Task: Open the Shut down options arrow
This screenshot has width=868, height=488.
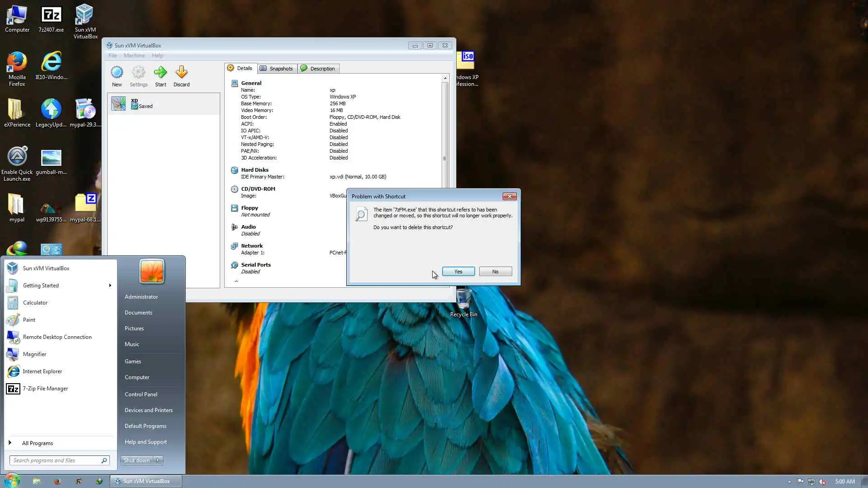Action: (158, 460)
